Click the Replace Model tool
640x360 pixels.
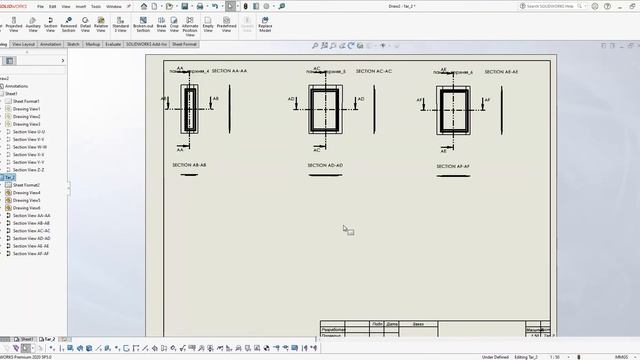coord(265,24)
